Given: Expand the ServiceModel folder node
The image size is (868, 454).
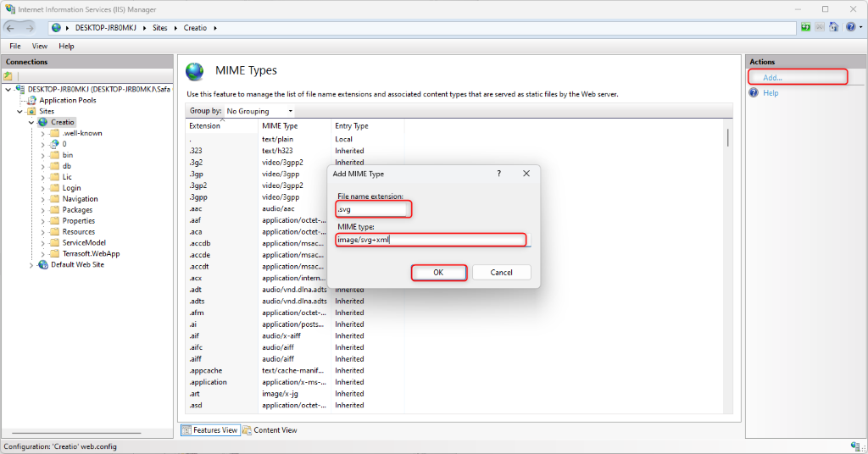Looking at the screenshot, I should tap(42, 243).
